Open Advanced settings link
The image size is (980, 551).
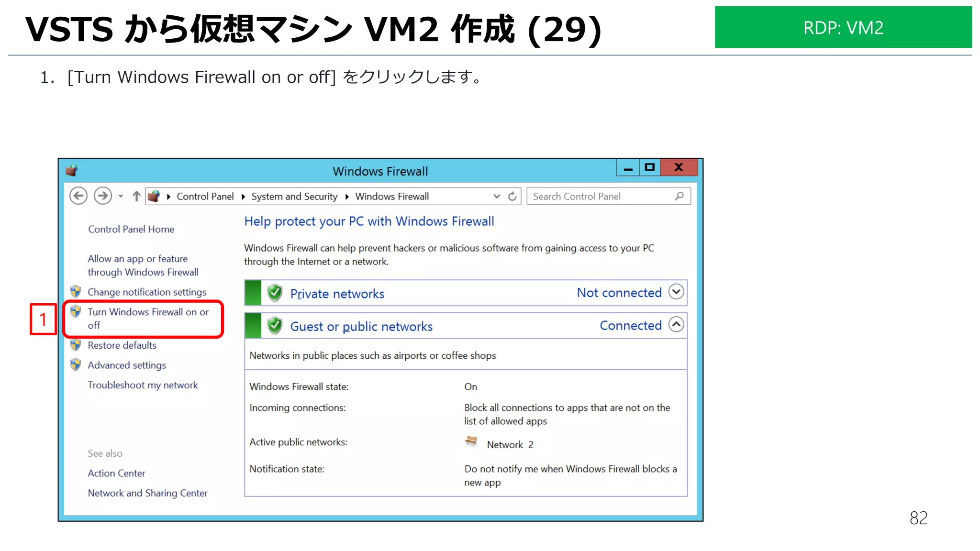(127, 365)
